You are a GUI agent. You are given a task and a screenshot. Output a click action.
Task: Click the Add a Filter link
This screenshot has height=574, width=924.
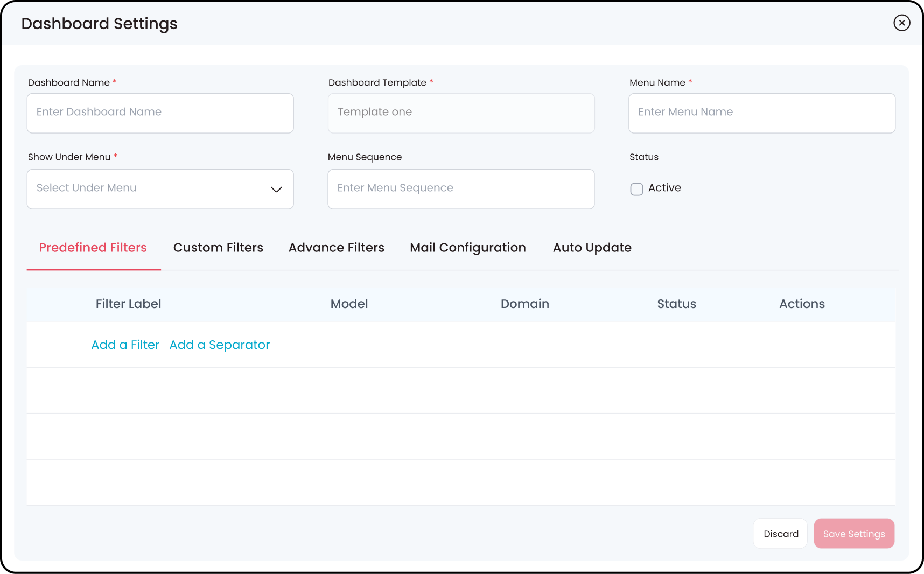click(x=125, y=345)
